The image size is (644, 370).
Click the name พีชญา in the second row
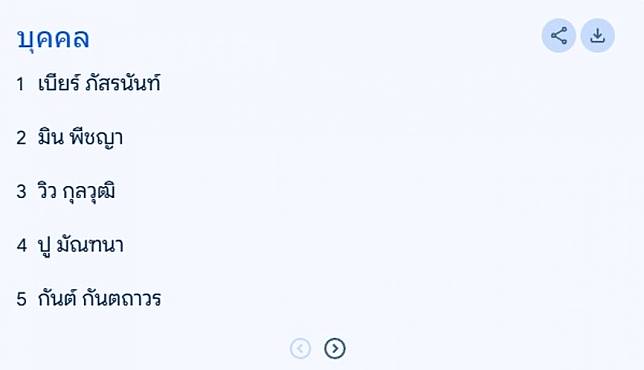tap(96, 138)
